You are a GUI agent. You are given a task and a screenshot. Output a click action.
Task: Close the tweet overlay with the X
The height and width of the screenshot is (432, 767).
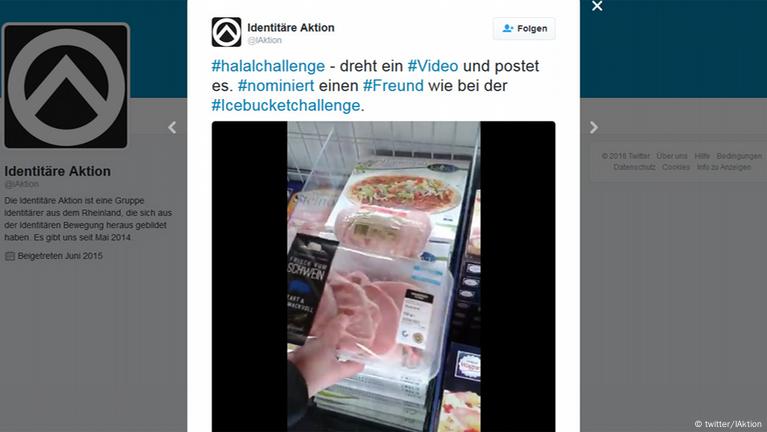(x=597, y=6)
